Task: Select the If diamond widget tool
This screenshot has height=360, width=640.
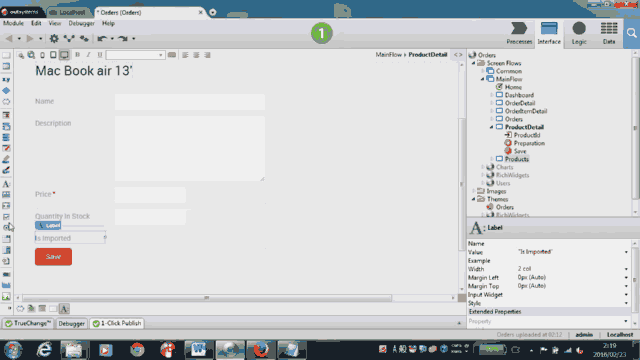Action: pos(6,91)
